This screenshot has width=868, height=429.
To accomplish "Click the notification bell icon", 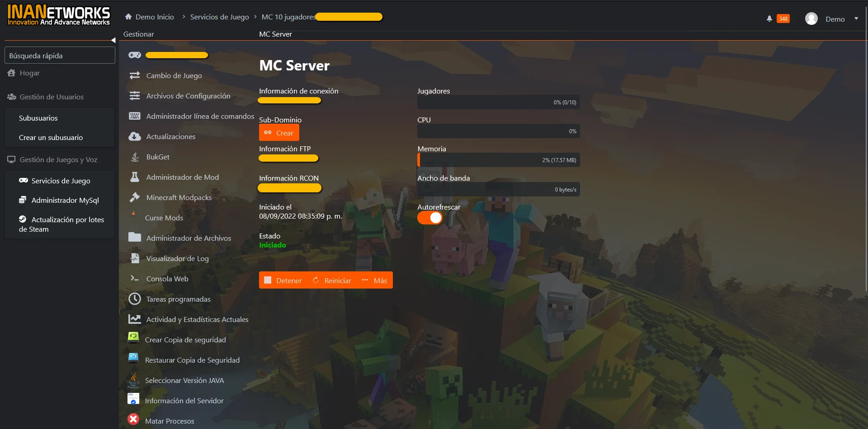I will [769, 19].
